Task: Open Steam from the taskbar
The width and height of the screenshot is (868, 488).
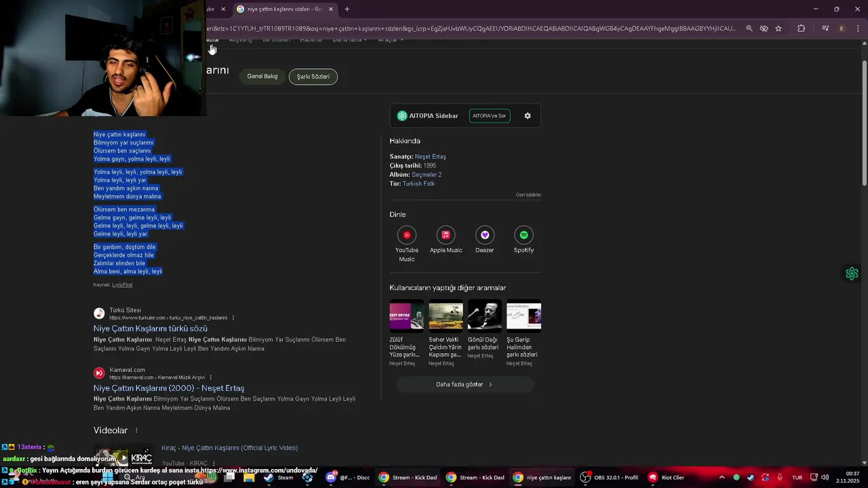Action: [279, 477]
